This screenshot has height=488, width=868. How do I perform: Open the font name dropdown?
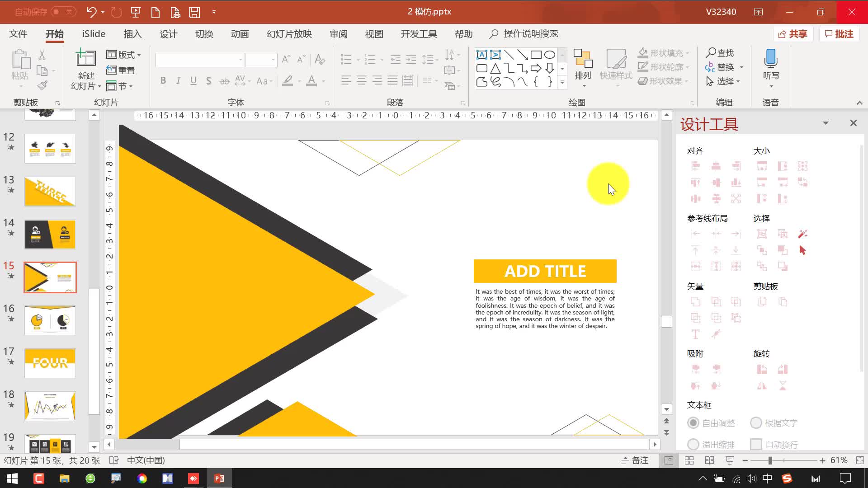241,60
